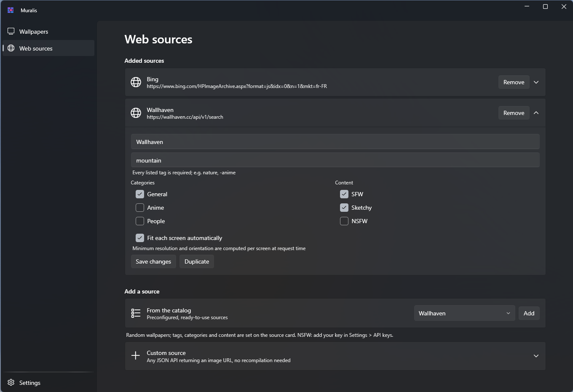
Task: Duplicate the Wallhaven source
Action: pyautogui.click(x=197, y=261)
